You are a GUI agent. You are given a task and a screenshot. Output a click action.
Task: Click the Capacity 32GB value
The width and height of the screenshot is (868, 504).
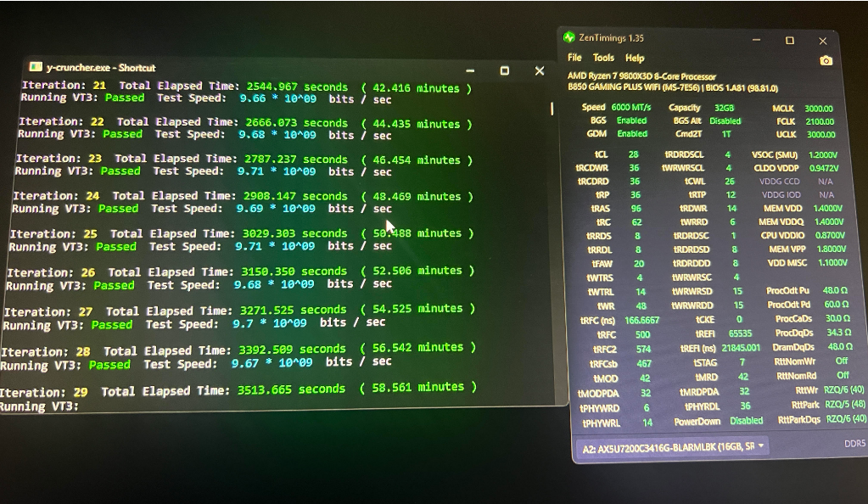[x=724, y=108]
